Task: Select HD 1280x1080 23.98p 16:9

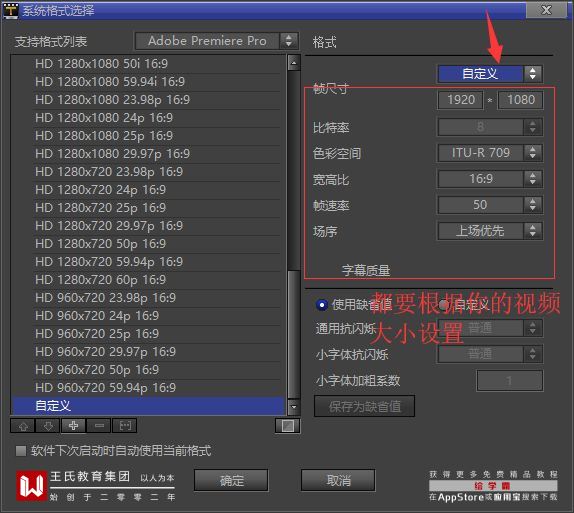Action: (x=148, y=100)
